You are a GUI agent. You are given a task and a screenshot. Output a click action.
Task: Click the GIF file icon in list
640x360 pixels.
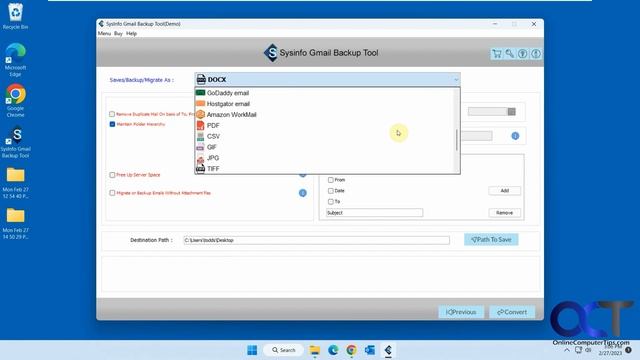200,147
